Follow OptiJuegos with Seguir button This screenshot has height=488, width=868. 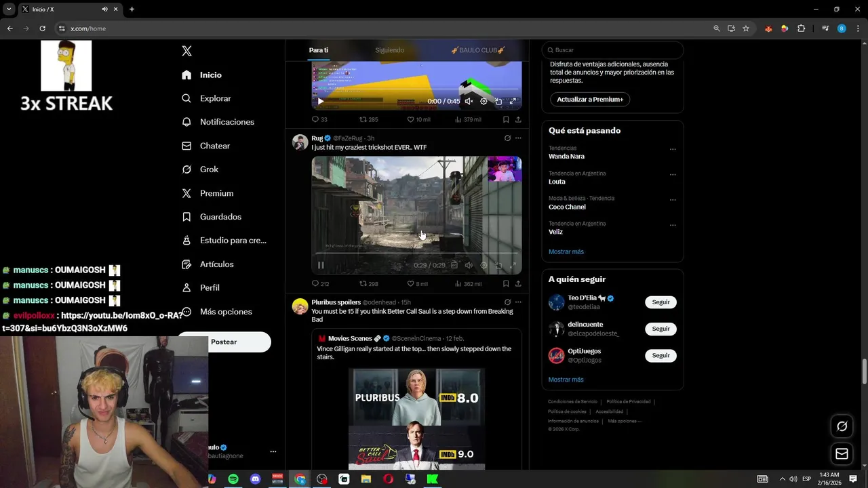click(x=660, y=355)
